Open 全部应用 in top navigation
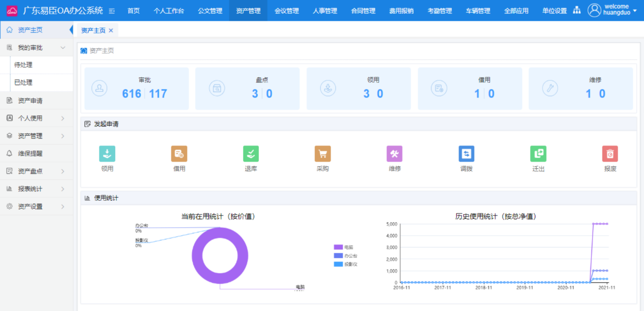The image size is (644, 311). pos(517,11)
